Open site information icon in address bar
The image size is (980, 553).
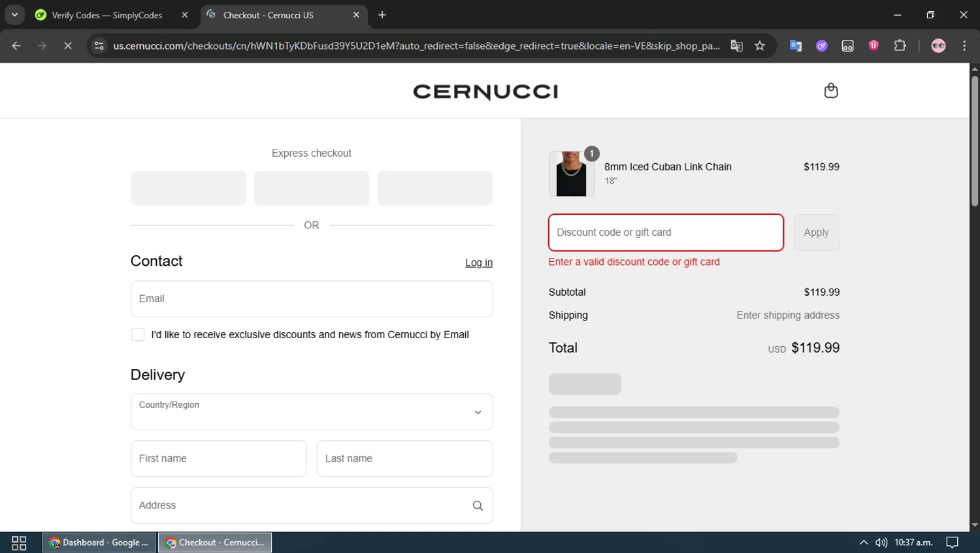99,46
